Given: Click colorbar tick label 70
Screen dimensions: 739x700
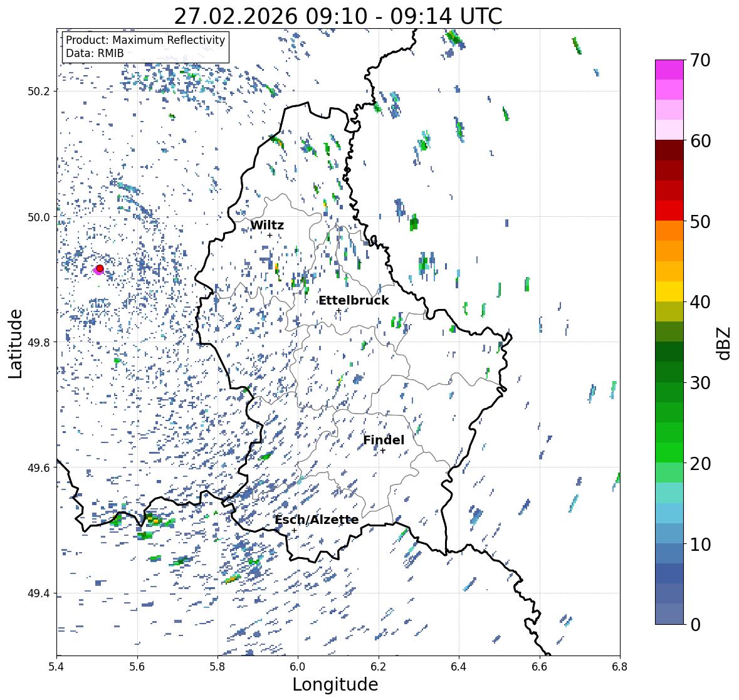Looking at the screenshot, I should (x=700, y=60).
